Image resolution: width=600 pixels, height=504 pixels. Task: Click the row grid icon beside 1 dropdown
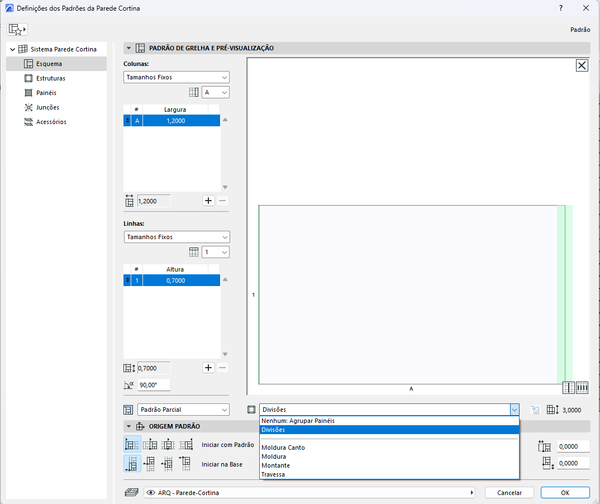(x=194, y=252)
